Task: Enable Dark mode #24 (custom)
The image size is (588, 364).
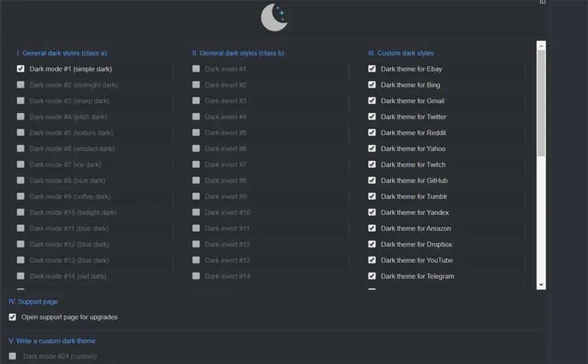Action: pos(12,356)
